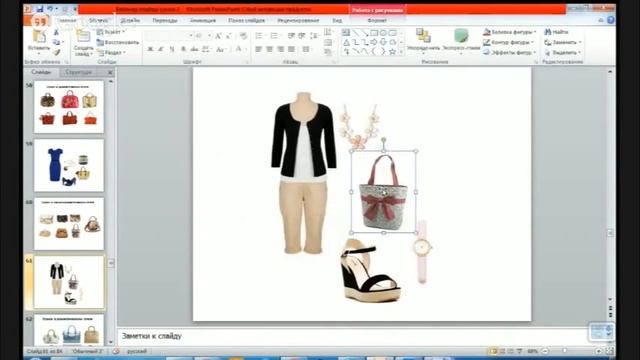640x360 pixels.
Task: Decrease list indent level
Action: pos(291,36)
